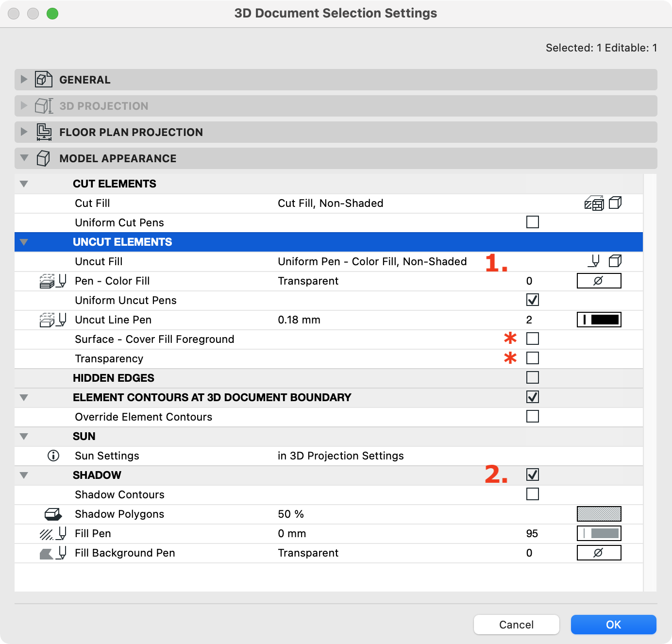The height and width of the screenshot is (644, 672).
Task: Enable the Uniform Cut Pens checkbox
Action: [533, 222]
